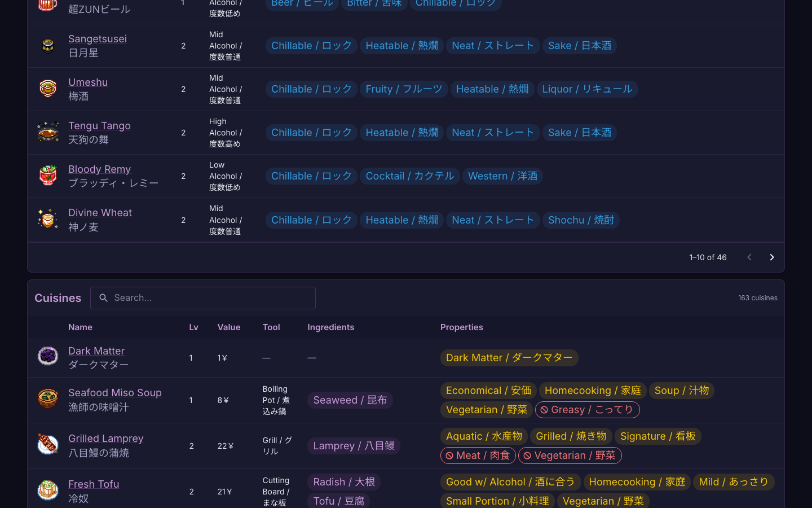Click the Good w/ Alcohol tag
This screenshot has width=812, height=508.
pyautogui.click(x=510, y=482)
